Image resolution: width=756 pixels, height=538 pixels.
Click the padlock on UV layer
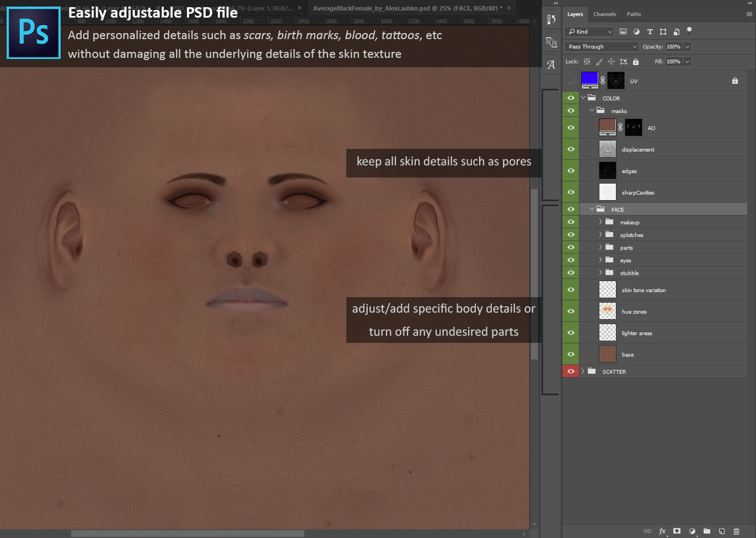pyautogui.click(x=735, y=80)
